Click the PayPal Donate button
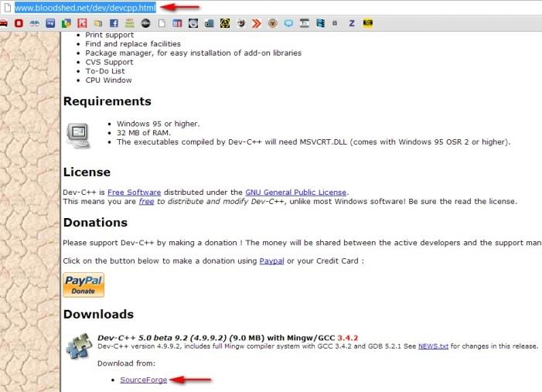 pyautogui.click(x=84, y=285)
